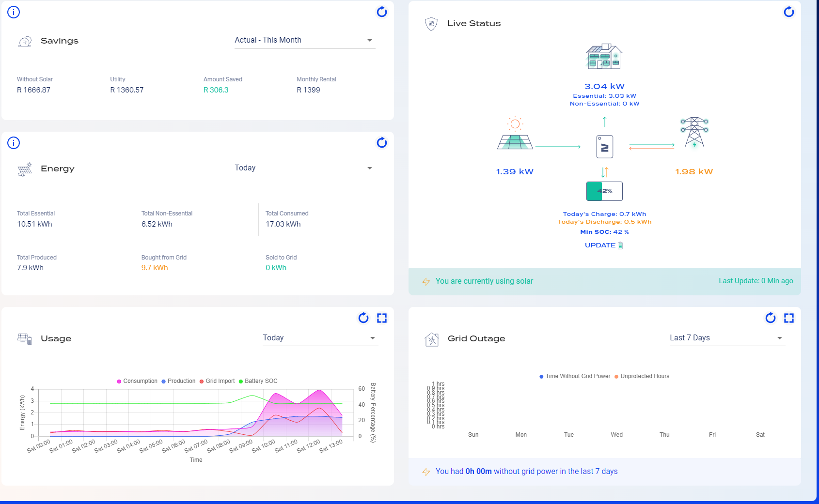The image size is (819, 504).
Task: Click the Savings panel info icon
Action: click(14, 12)
